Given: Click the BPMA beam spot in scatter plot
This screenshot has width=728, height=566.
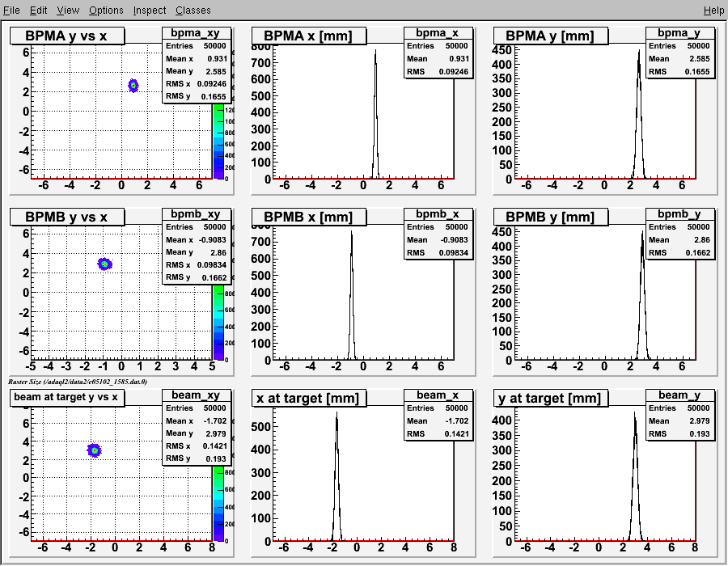Looking at the screenshot, I should click(133, 86).
